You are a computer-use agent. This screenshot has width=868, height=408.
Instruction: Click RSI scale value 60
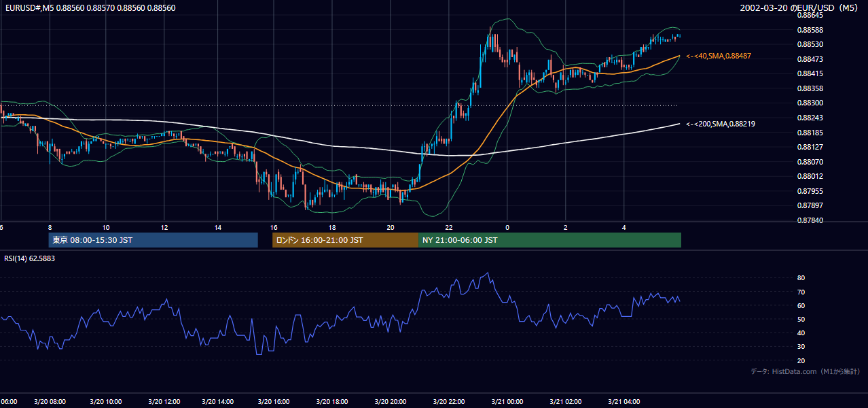click(x=801, y=305)
